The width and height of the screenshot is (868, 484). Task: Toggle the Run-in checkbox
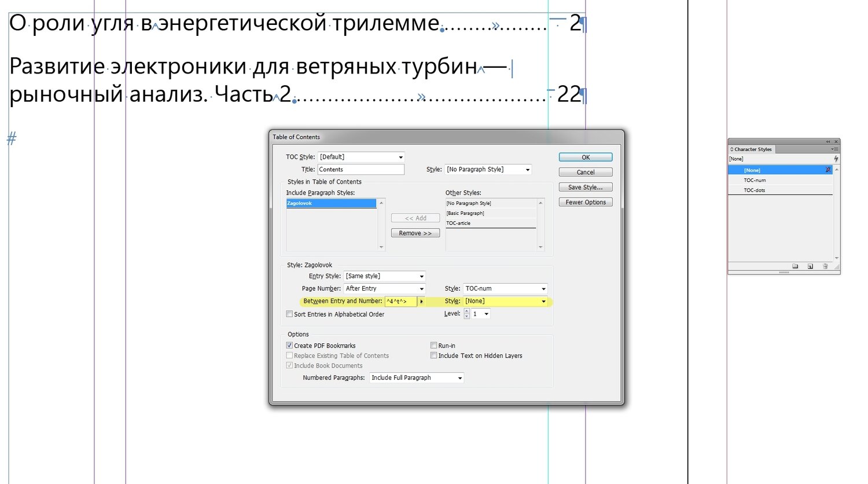pos(433,346)
